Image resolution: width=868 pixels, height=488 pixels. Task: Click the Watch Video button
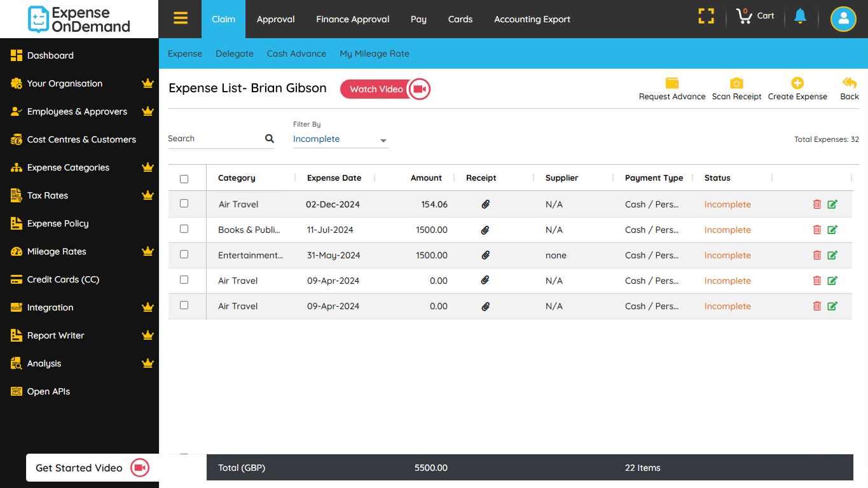point(385,89)
